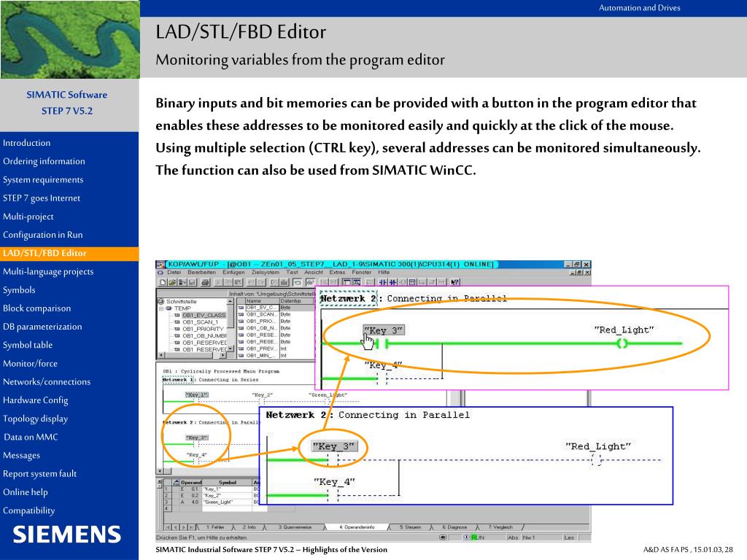The width and height of the screenshot is (747, 560).
Task: Open the Multi-project sidebar link
Action: [28, 217]
